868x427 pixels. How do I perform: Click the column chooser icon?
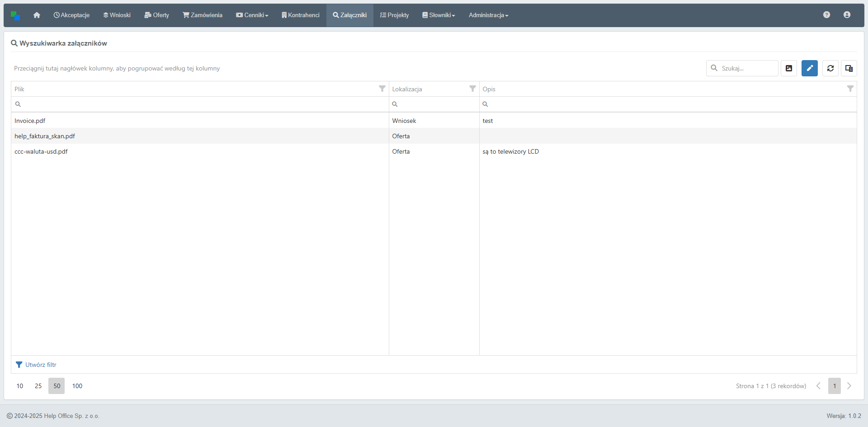849,68
